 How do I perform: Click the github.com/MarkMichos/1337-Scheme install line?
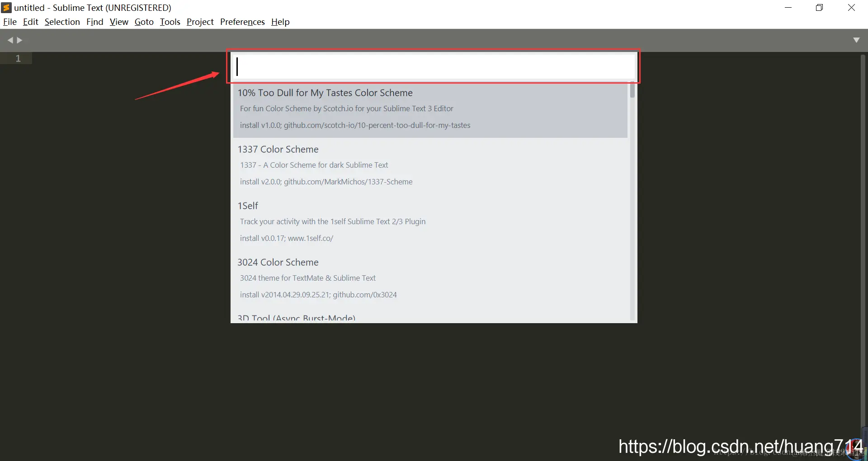click(326, 182)
